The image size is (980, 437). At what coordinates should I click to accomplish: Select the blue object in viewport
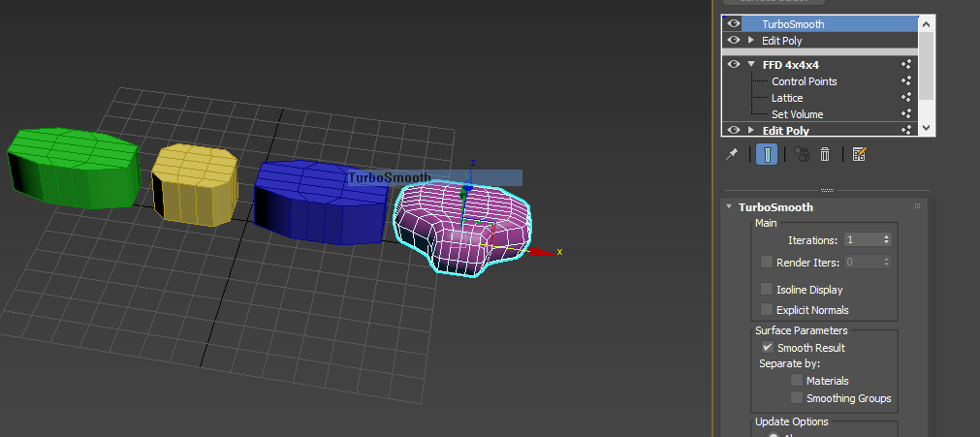click(x=321, y=203)
